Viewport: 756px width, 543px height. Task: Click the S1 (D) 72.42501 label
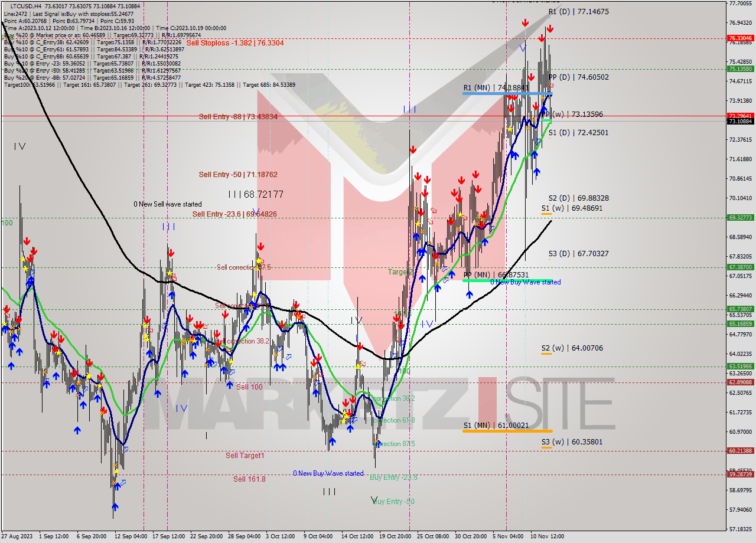(x=578, y=133)
